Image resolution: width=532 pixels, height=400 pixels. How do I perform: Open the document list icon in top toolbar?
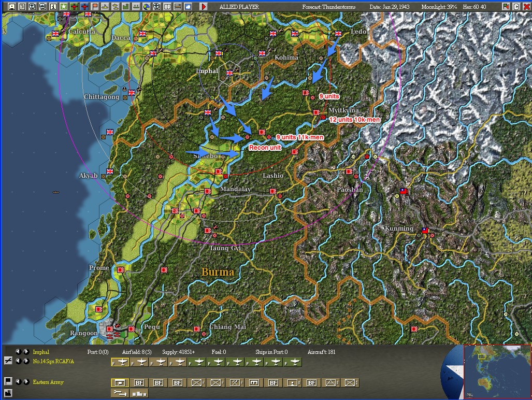click(x=22, y=7)
